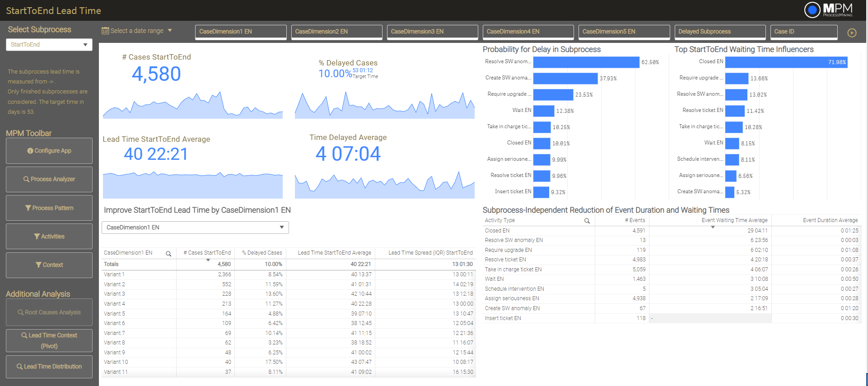Open the Case ID filter
868x386 pixels.
(803, 32)
